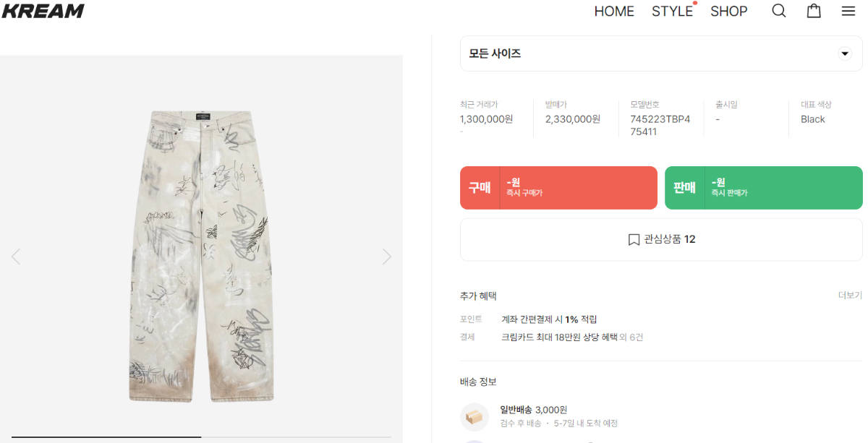
Task: Show next product image arrow
Action: [387, 257]
